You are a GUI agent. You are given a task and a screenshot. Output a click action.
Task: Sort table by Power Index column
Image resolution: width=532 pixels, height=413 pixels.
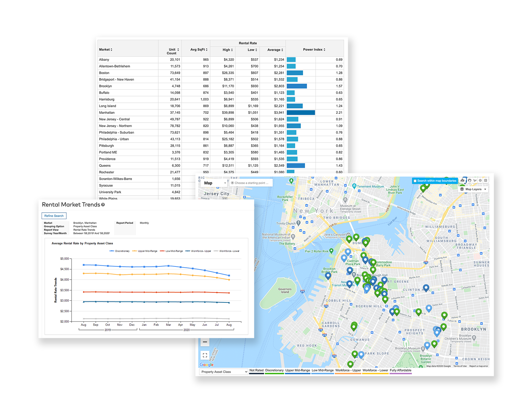point(314,50)
